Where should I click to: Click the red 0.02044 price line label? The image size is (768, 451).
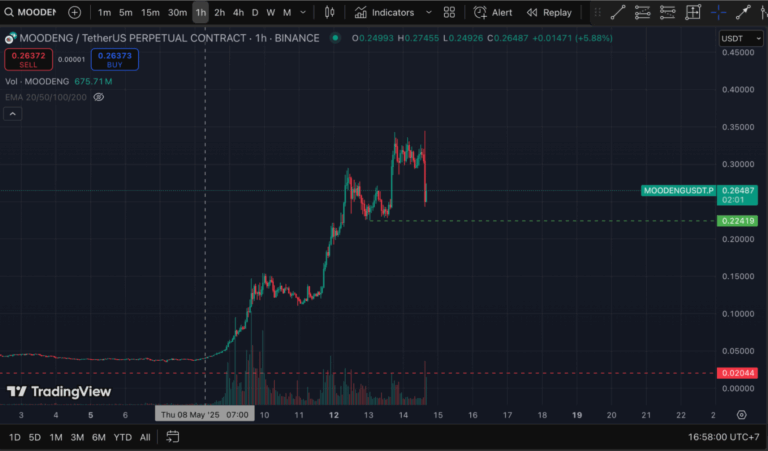tap(737, 373)
